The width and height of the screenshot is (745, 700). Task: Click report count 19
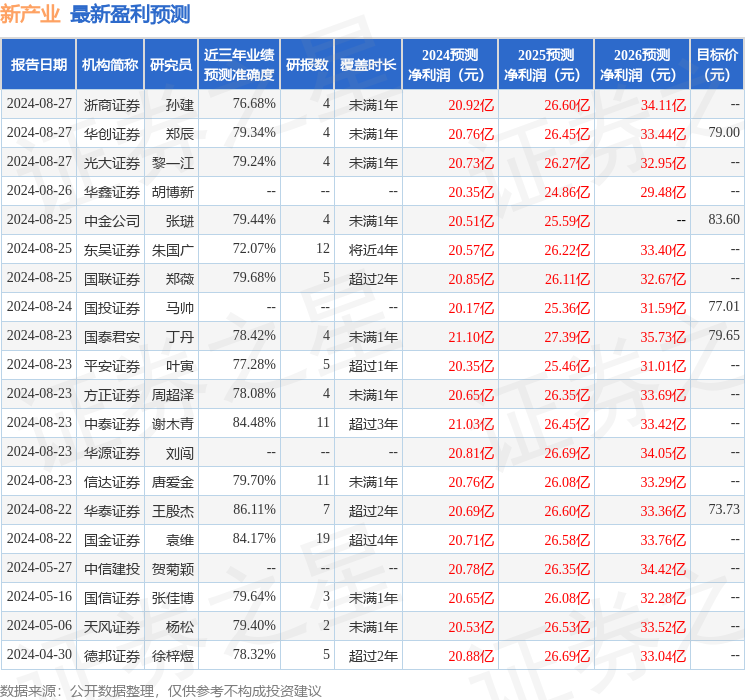coord(323,538)
